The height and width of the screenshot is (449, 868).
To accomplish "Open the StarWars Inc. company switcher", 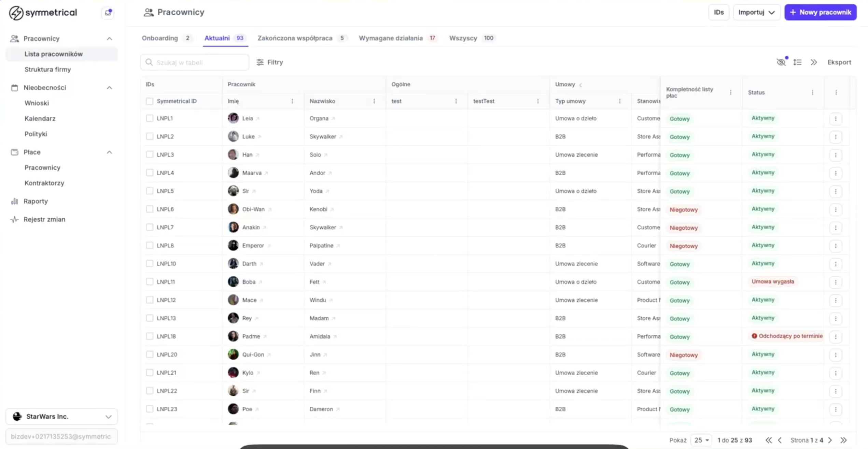I will coord(61,416).
